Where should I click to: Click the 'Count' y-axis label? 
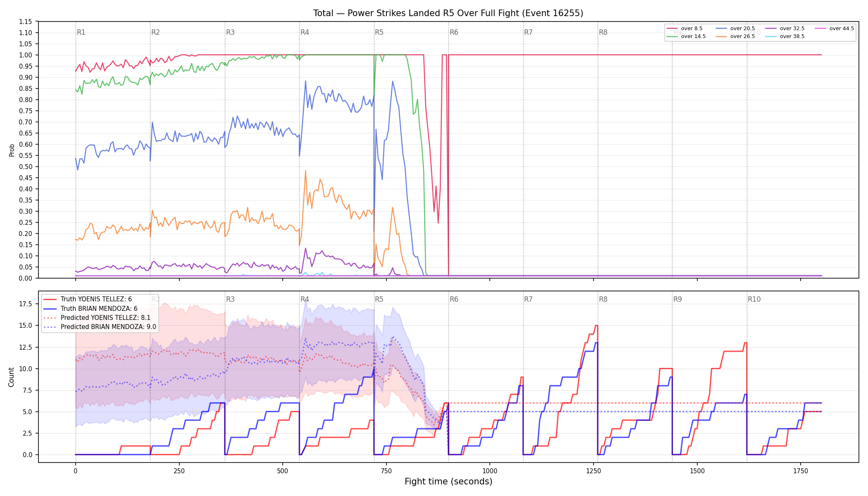11,377
